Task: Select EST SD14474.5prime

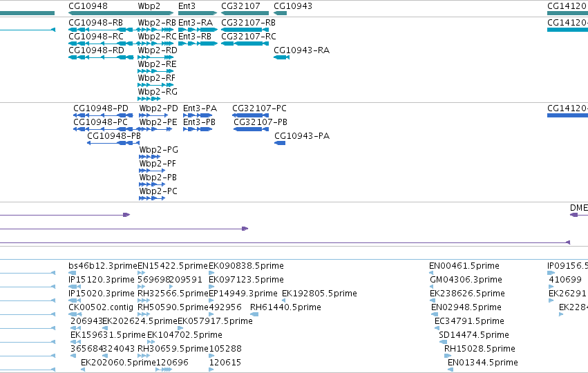Action: pos(443,342)
